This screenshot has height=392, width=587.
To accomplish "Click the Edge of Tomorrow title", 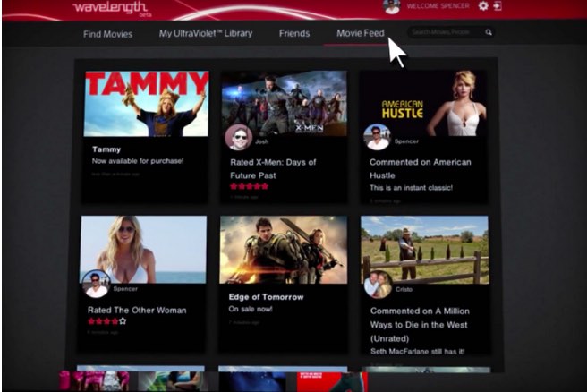I will 266,297.
